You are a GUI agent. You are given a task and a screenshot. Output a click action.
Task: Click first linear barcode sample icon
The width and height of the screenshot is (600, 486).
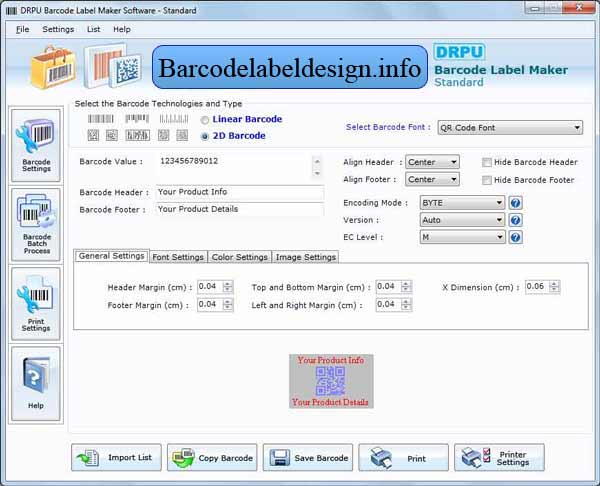pos(101,119)
